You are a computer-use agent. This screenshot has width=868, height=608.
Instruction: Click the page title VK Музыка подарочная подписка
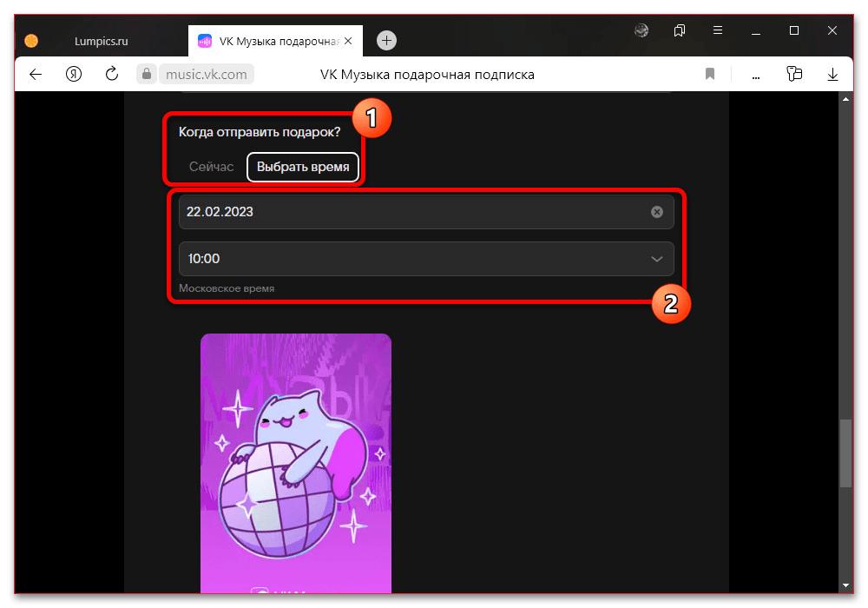click(427, 75)
